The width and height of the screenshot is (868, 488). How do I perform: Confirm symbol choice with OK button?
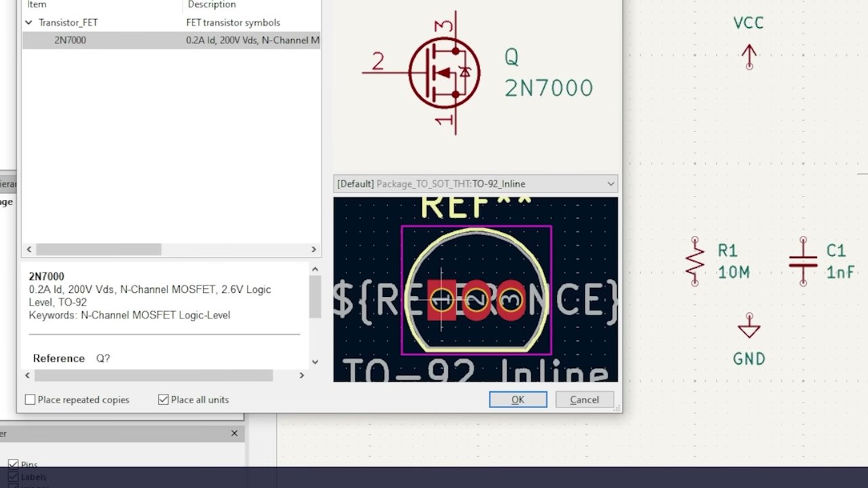click(518, 400)
